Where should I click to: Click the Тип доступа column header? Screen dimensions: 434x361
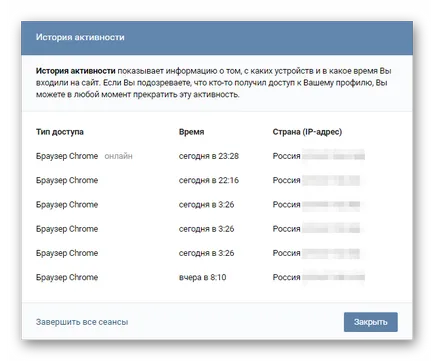tap(60, 132)
